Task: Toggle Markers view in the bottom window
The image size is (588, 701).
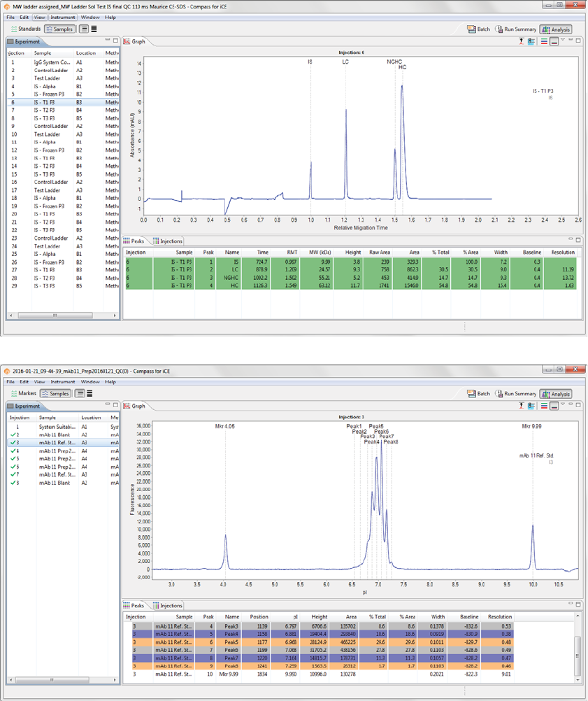Action: [x=24, y=393]
